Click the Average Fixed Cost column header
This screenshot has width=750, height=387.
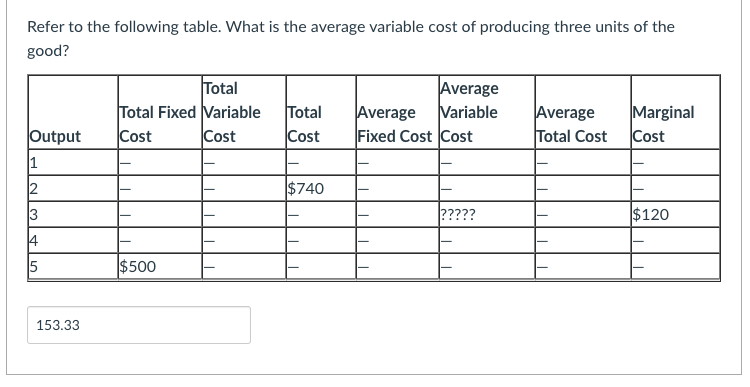[397, 112]
